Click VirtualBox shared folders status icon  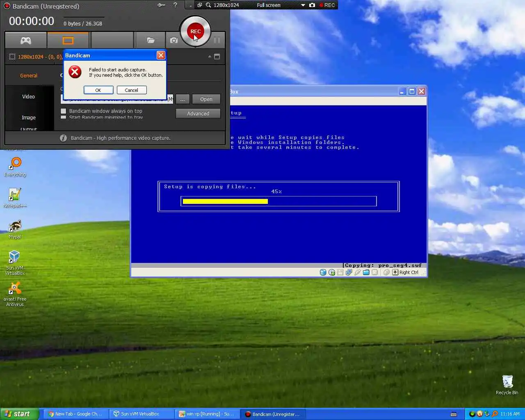click(x=366, y=272)
